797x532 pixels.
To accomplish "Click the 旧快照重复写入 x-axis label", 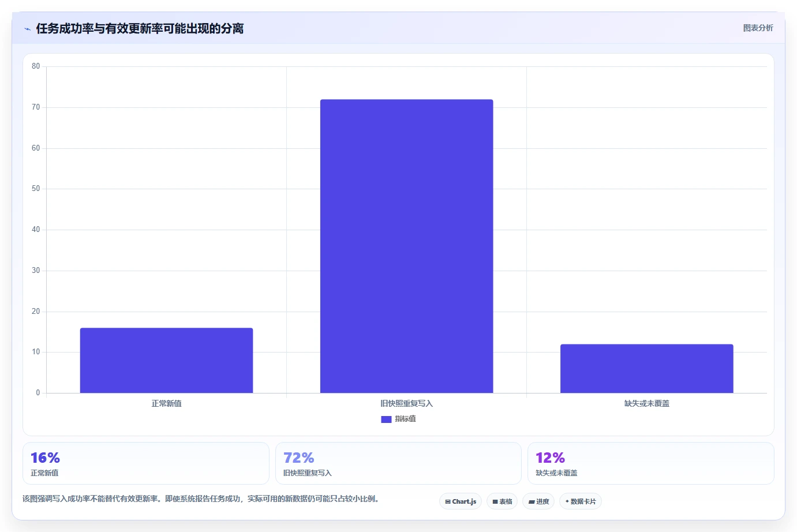I will 406,403.
